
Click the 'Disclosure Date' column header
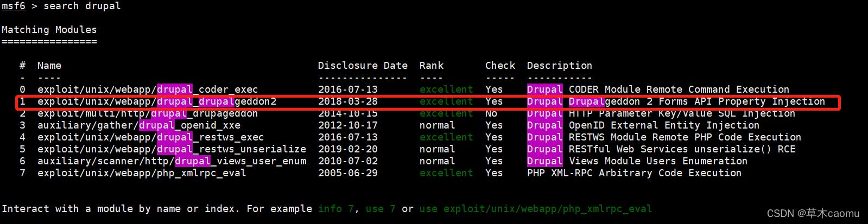click(x=363, y=66)
